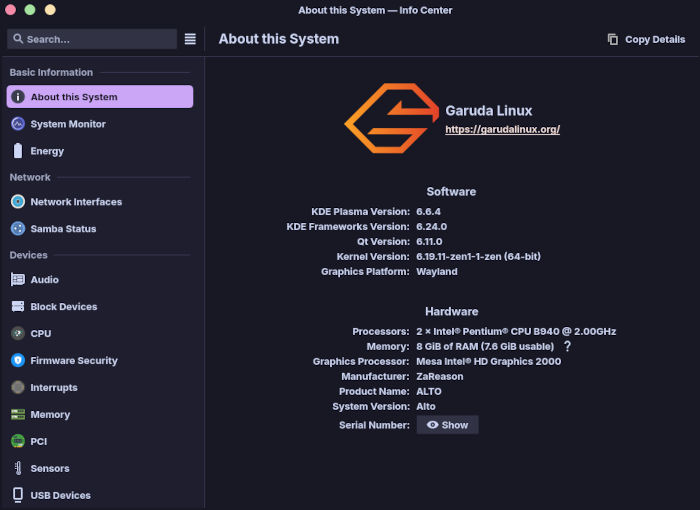
Task: Open the Memory page in sidebar
Action: [x=50, y=415]
